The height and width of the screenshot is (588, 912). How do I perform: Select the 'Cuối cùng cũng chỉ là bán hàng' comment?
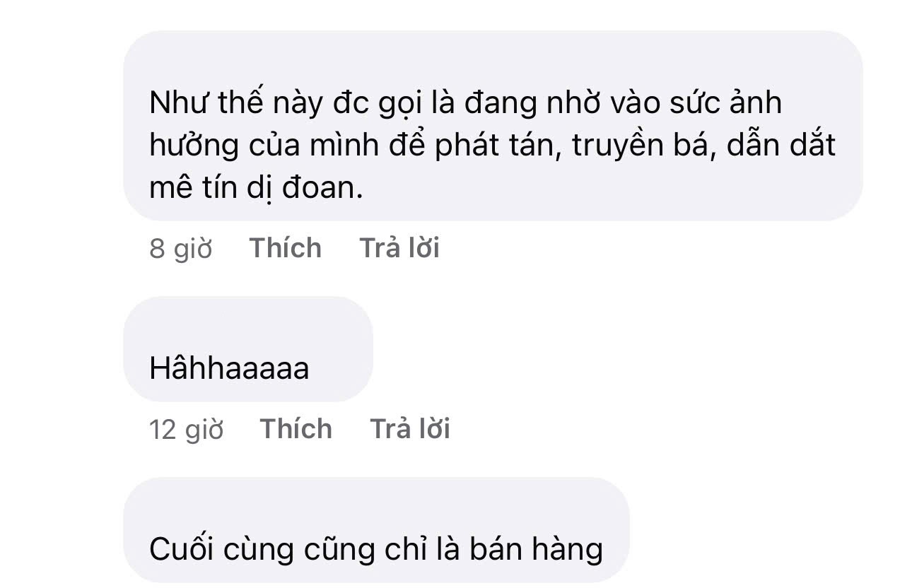[x=376, y=531]
